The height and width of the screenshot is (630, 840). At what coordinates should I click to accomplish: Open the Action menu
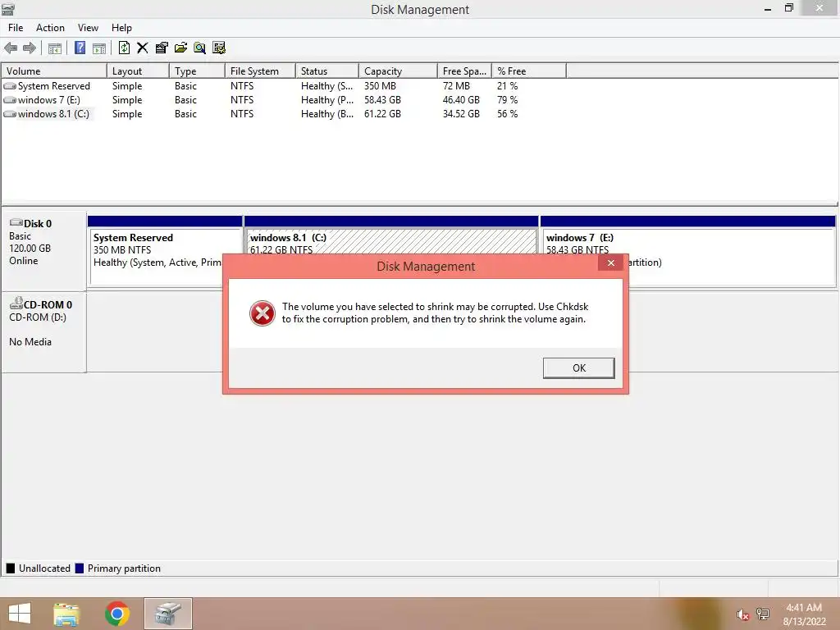click(50, 28)
